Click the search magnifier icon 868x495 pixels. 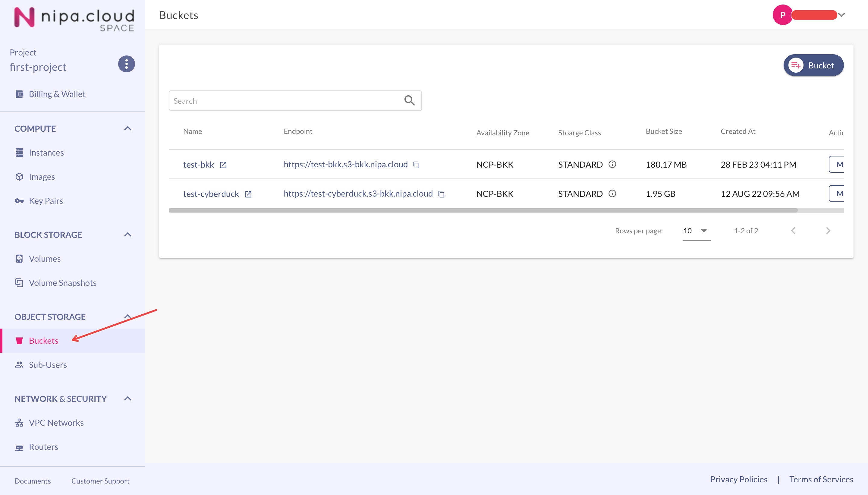click(x=409, y=101)
